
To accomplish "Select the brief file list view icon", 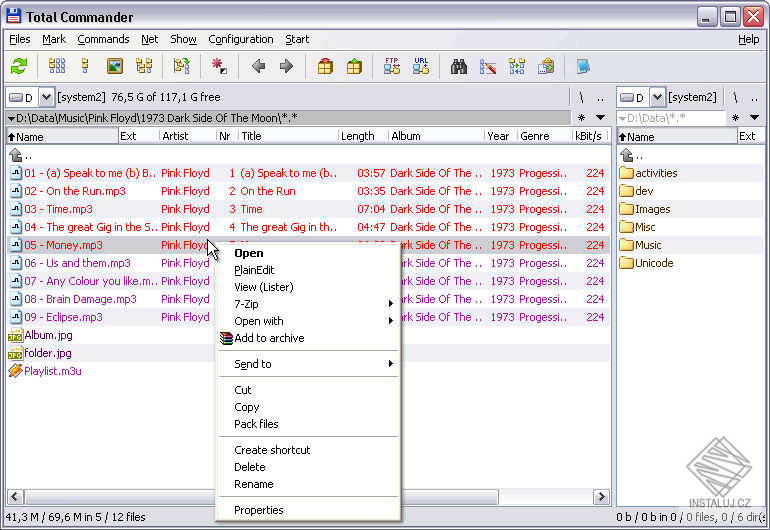I will (x=57, y=66).
